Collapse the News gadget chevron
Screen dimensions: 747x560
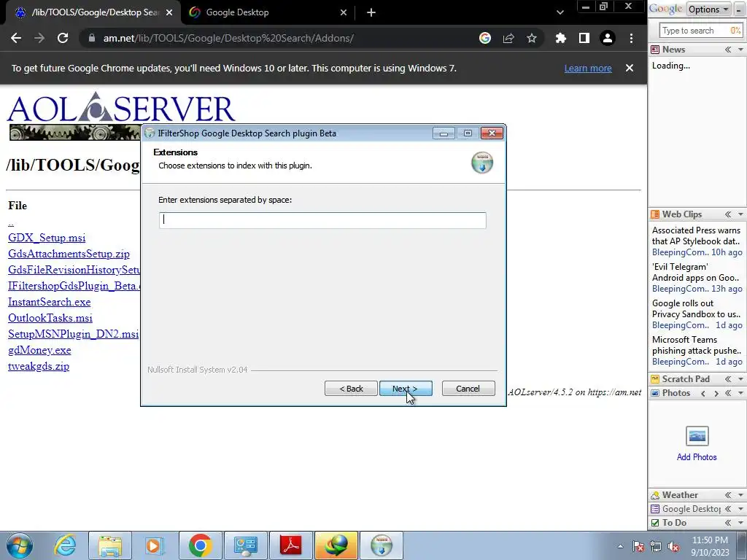click(x=728, y=50)
